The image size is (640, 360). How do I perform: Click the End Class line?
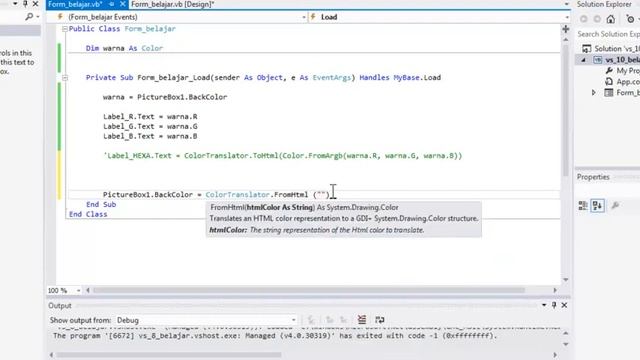88,214
